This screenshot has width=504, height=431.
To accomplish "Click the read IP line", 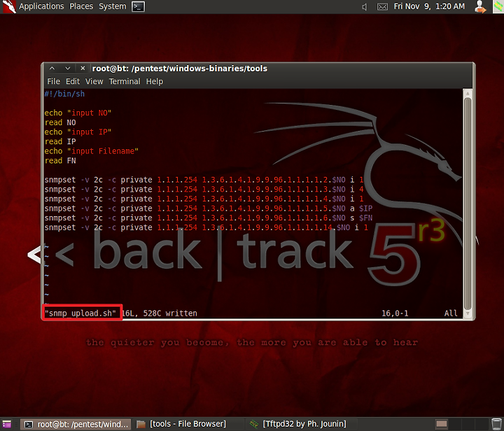I will pyautogui.click(x=60, y=141).
